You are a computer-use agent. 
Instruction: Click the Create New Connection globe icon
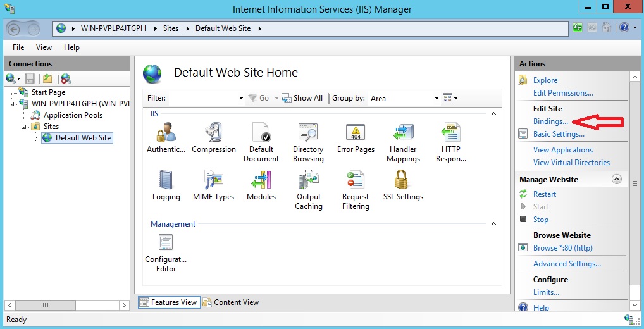(11, 78)
